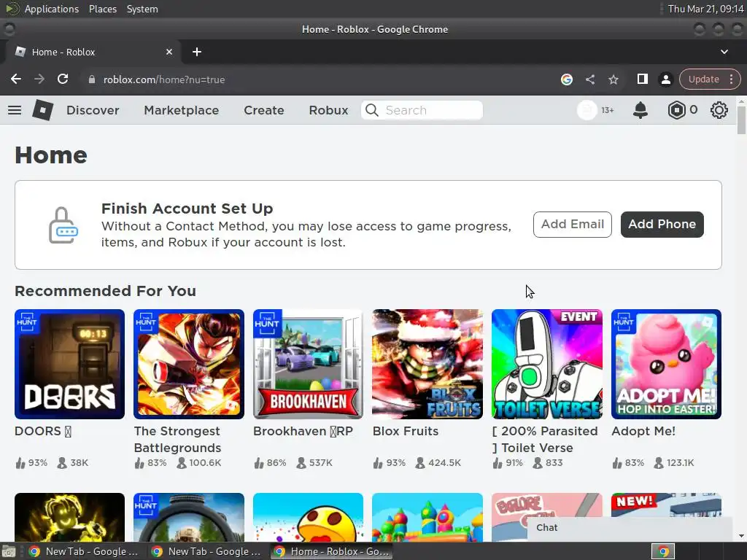
Task: Open the Applications menu
Action: [52, 9]
